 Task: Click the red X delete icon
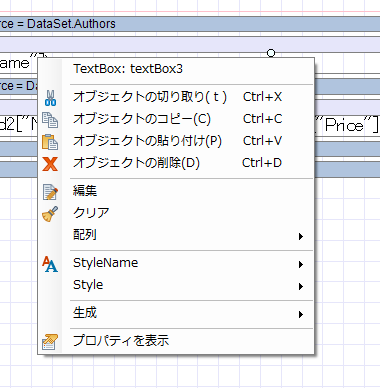(50, 164)
